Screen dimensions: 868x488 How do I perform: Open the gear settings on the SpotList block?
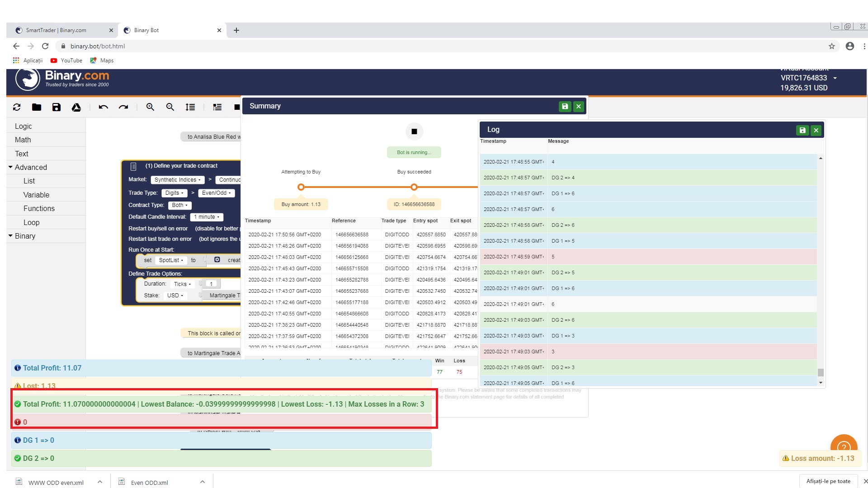tap(217, 260)
